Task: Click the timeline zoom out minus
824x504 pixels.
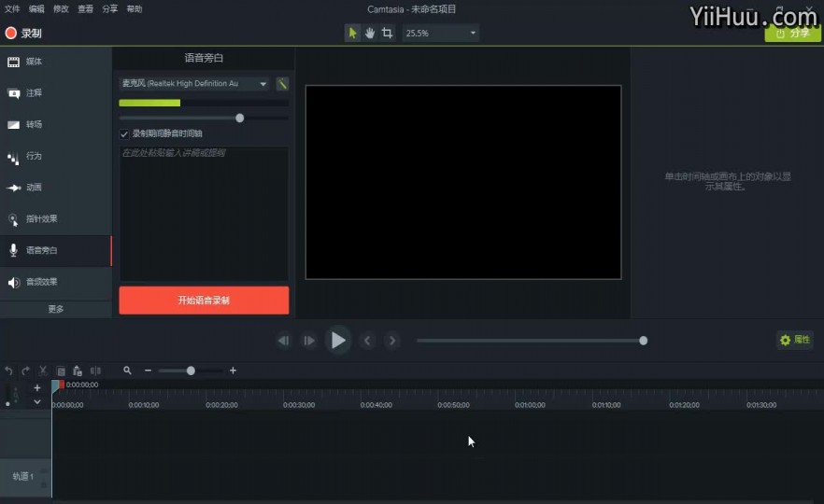Action: (149, 371)
